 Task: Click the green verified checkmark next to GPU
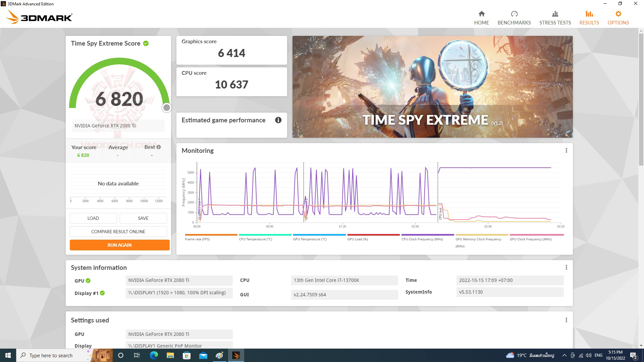coord(88,281)
